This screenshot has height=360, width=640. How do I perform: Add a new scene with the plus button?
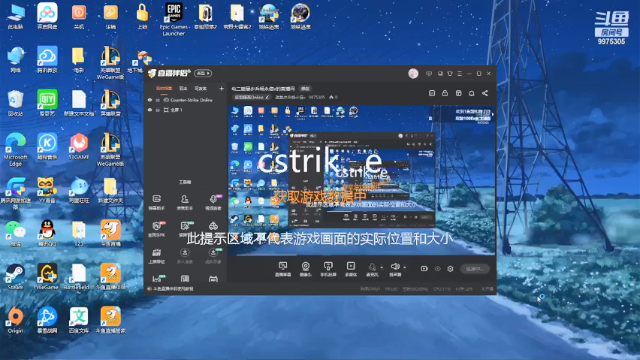pos(222,89)
